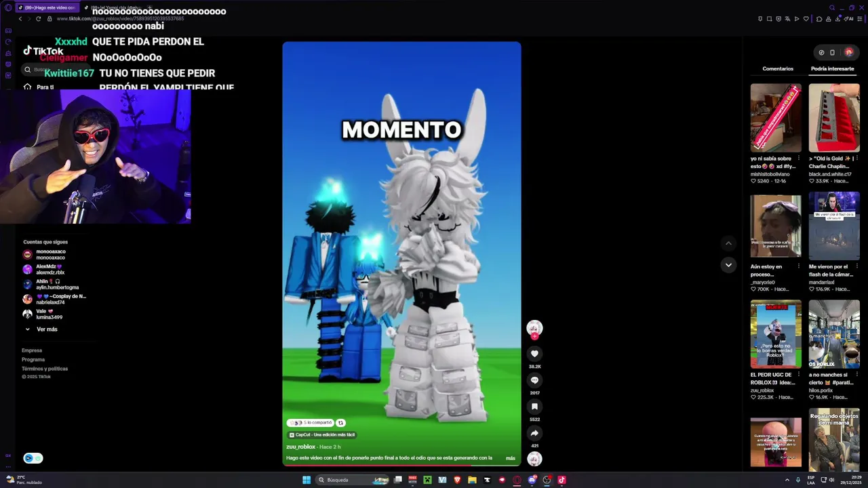
Task: Open 'Old is Gold' Charlie Chaplin thumbnail
Action: tap(834, 118)
